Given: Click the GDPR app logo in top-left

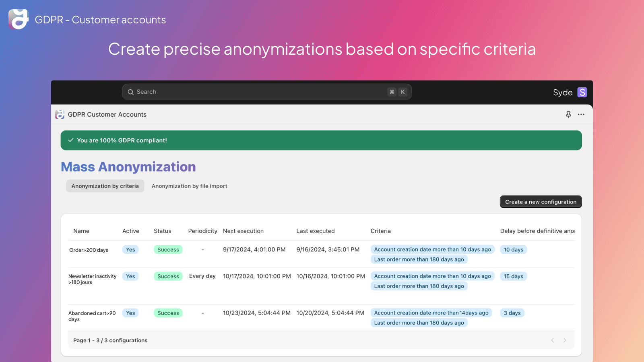Looking at the screenshot, I should click(x=19, y=19).
